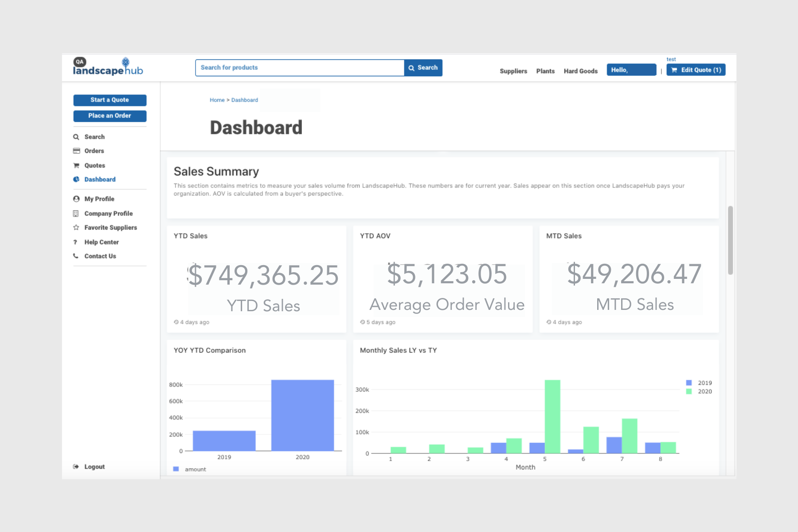
Task: Click the Company Profile building icon
Action: tap(76, 214)
